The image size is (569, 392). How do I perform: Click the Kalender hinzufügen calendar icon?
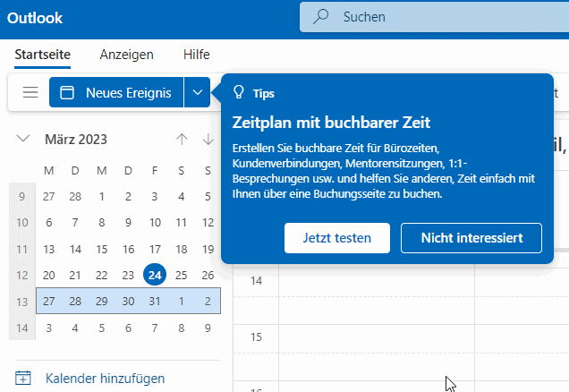click(24, 379)
